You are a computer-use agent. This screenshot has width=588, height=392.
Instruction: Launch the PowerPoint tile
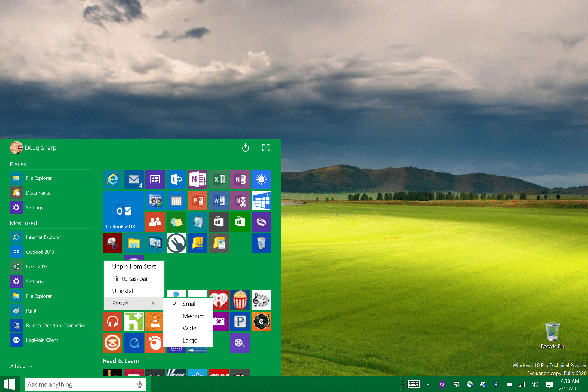197,201
